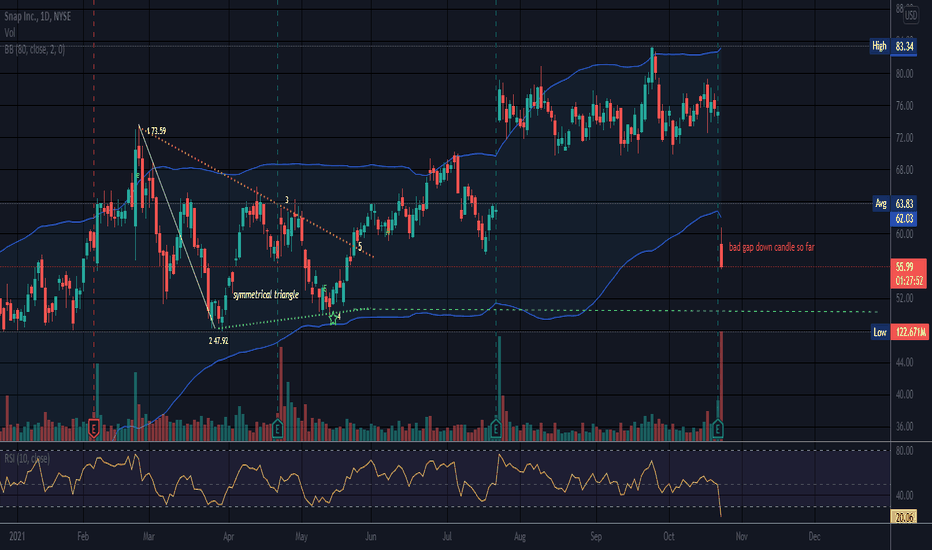Viewport: 932px width, 550px height.
Task: Click the 20.06 RSI value label
Action: 904,517
